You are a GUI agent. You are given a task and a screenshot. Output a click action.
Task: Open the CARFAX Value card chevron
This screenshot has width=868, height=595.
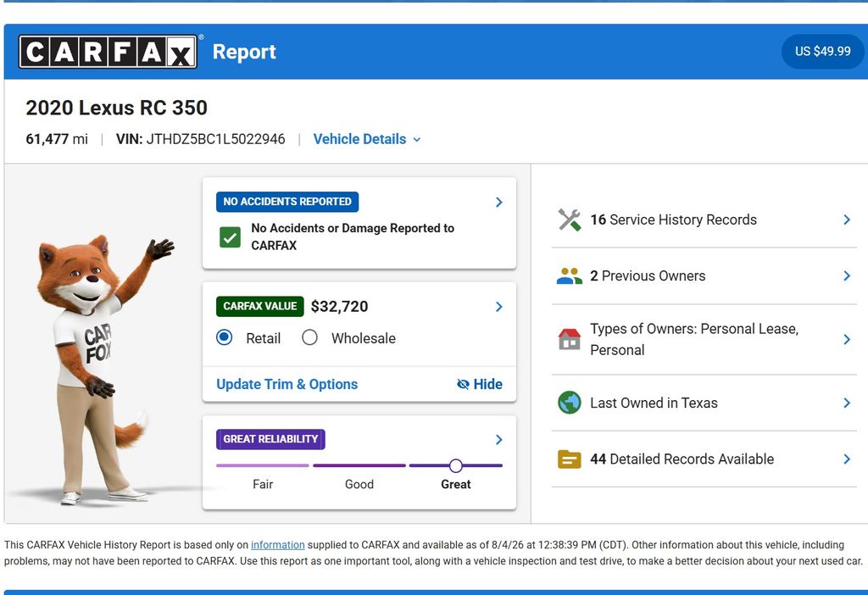[x=498, y=307]
